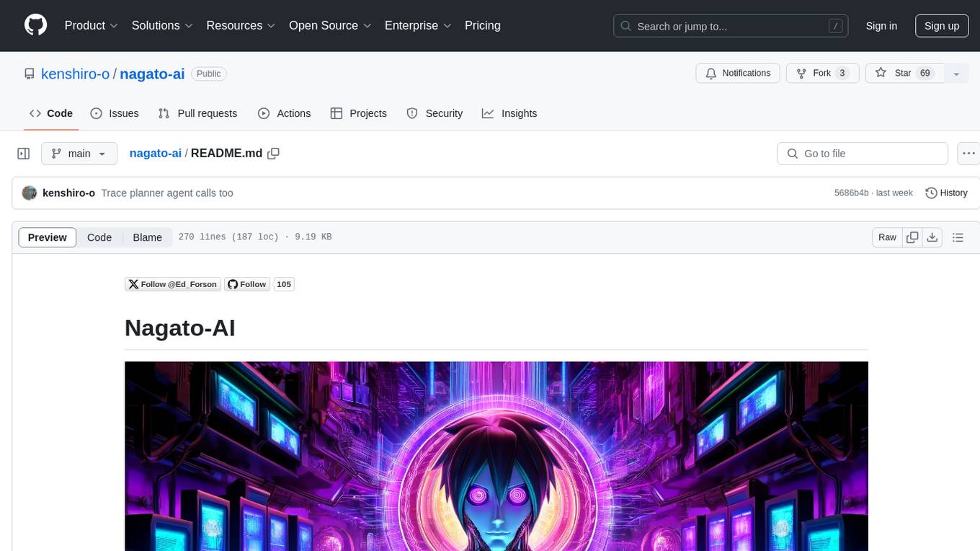Open the stargazers count 69

925,74
